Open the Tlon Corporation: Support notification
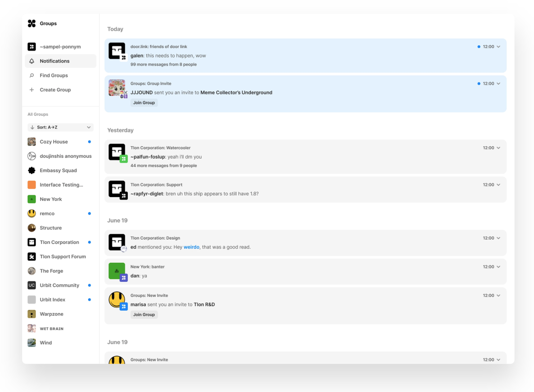Image resolution: width=534 pixels, height=392 pixels. coord(305,189)
